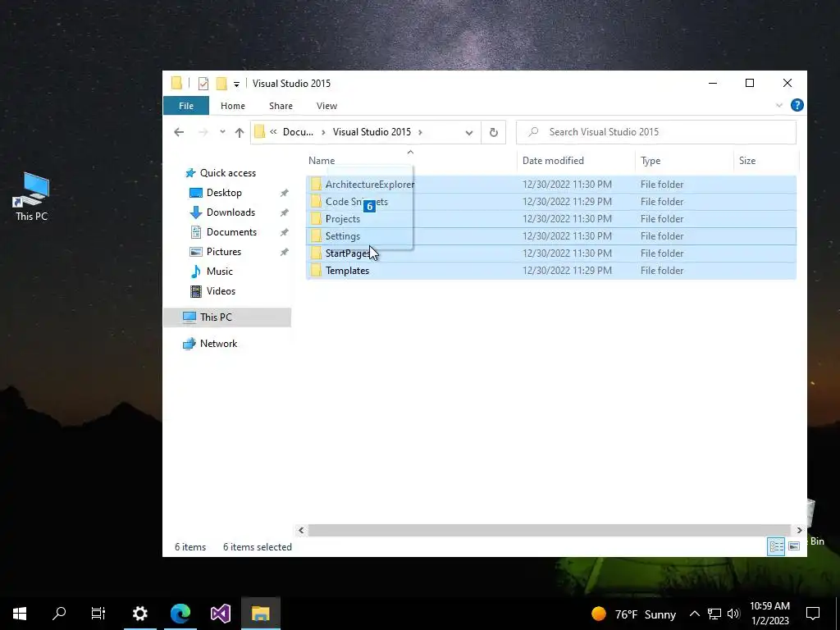Image resolution: width=840 pixels, height=630 pixels.
Task: Switch to the View ribbon tab
Action: (x=326, y=106)
